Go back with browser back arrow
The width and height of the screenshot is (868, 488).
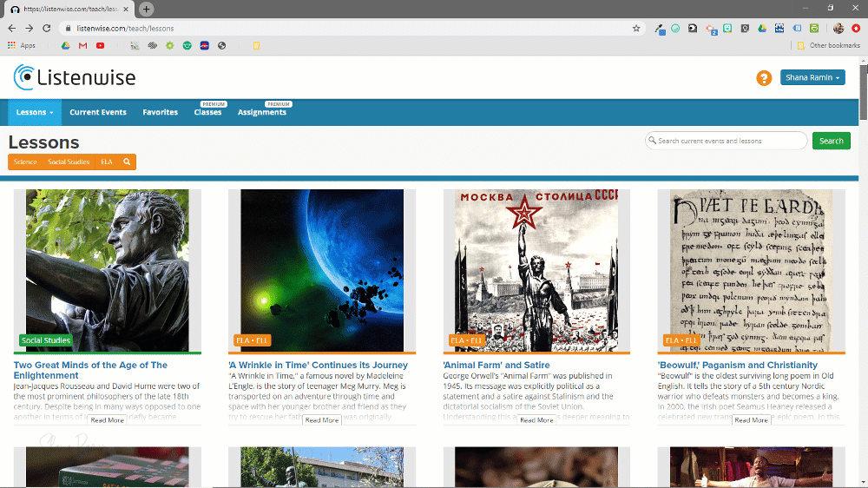[x=11, y=29]
